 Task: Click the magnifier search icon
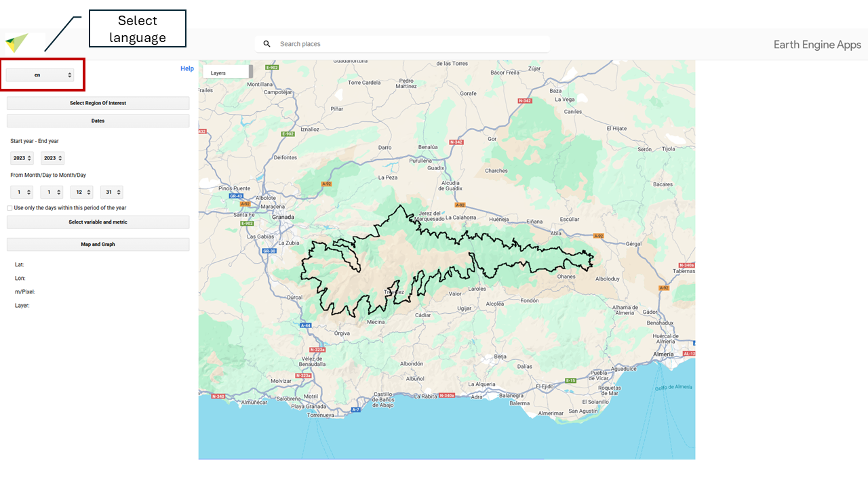click(267, 44)
